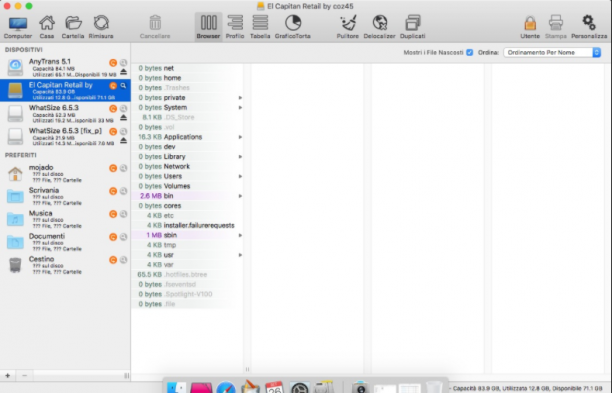Expand the sbin folder arrow
This screenshot has height=393, width=612.
pos(240,235)
